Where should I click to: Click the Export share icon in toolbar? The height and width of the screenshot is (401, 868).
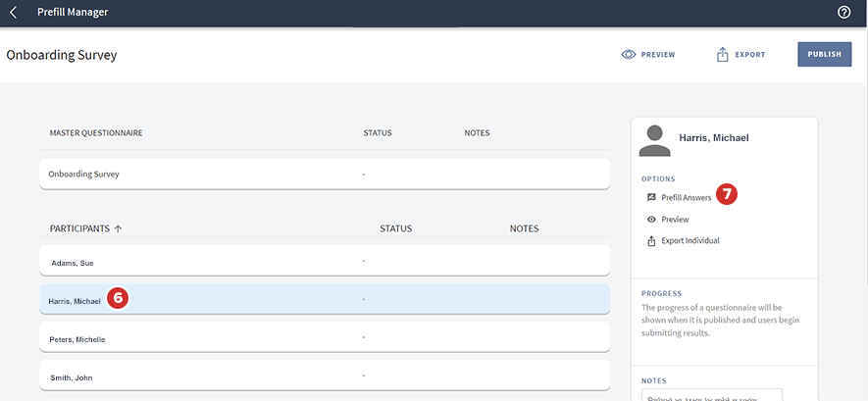tap(723, 55)
